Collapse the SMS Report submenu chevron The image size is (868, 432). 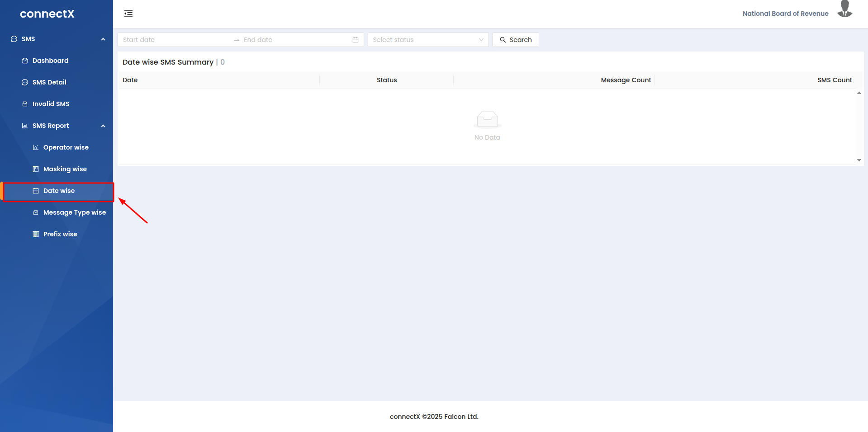(x=103, y=126)
